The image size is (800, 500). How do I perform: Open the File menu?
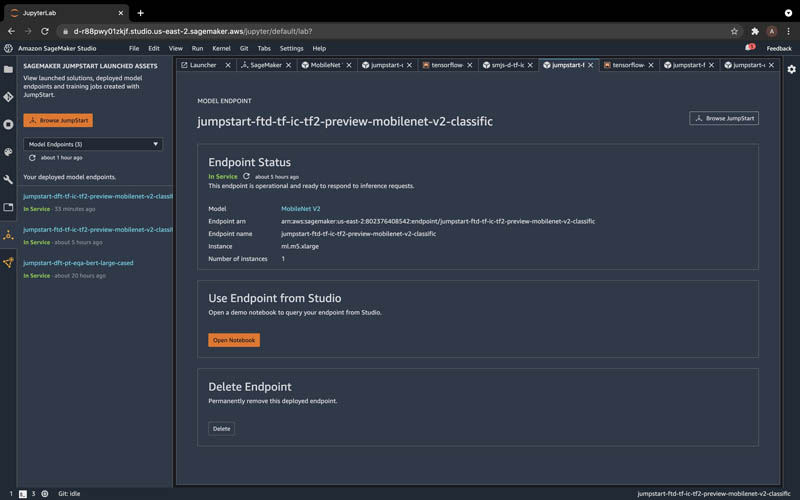(x=134, y=48)
